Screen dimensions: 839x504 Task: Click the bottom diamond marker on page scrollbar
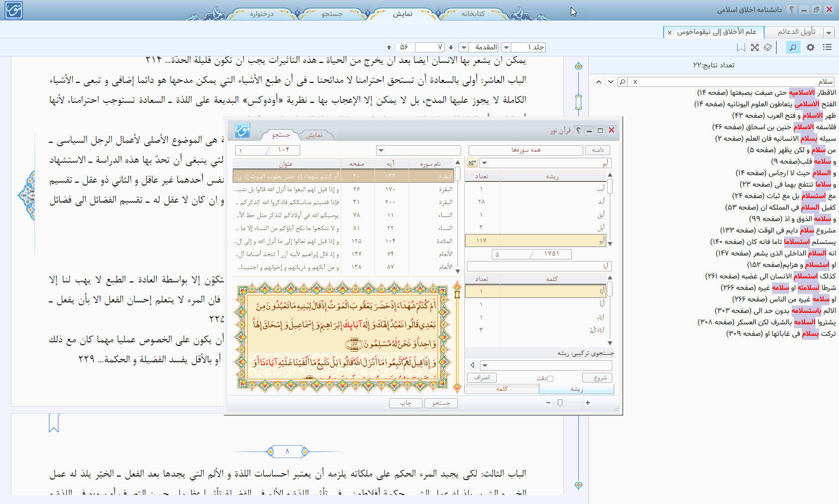578,485
